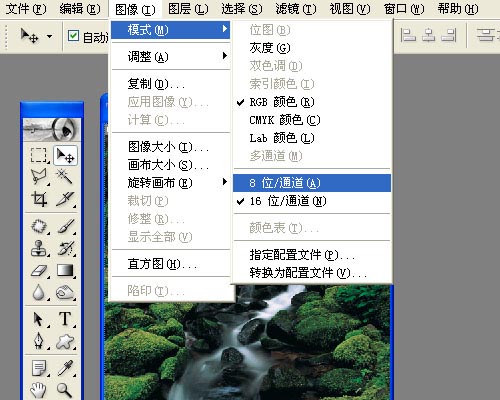Select the Zoom magnifier tool
The height and width of the screenshot is (400, 500).
click(x=65, y=389)
